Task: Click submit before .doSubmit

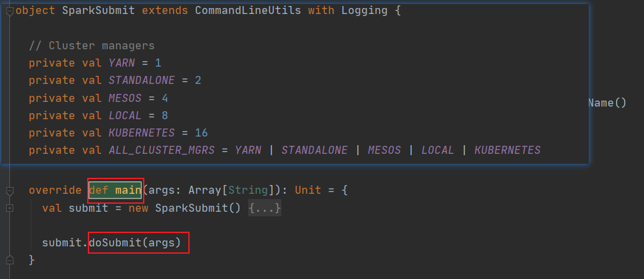Action: (62, 243)
